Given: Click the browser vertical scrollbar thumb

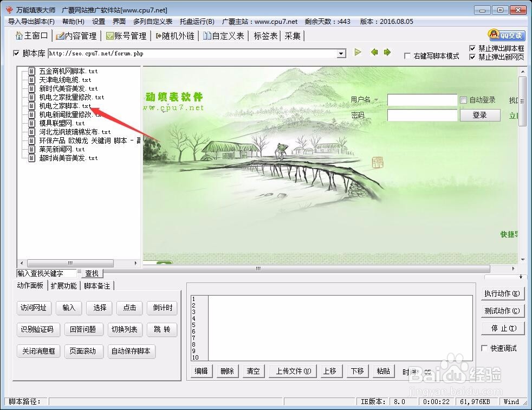Looking at the screenshot, I should (522, 101).
